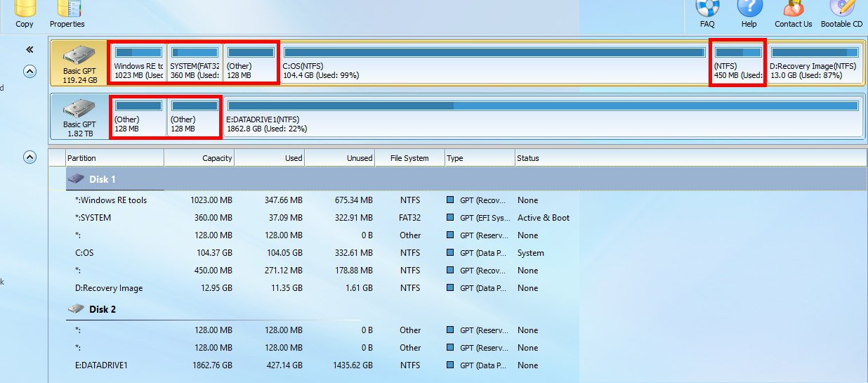868x383 pixels.
Task: Click the Status column header
Action: click(528, 158)
